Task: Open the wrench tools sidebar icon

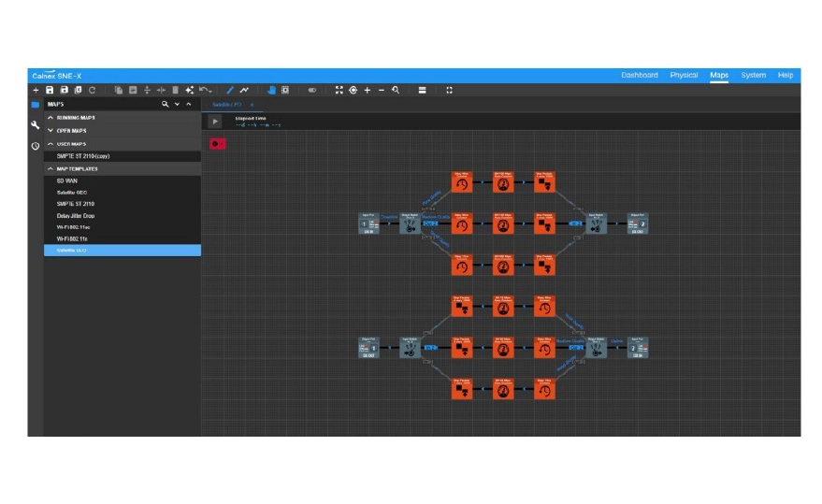Action: tap(36, 124)
